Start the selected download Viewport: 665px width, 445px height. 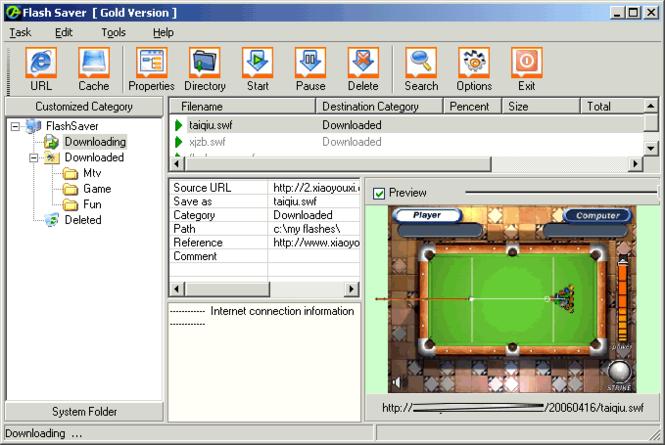(x=257, y=70)
